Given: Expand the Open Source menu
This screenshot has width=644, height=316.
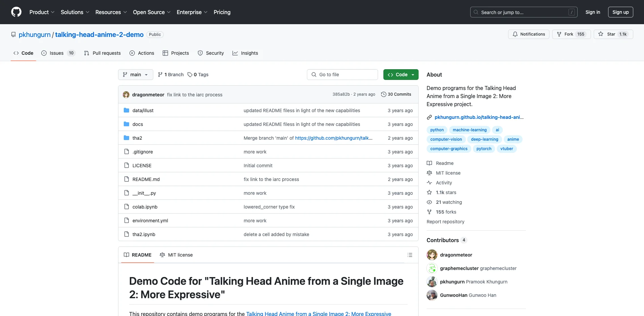Looking at the screenshot, I should coord(152,12).
